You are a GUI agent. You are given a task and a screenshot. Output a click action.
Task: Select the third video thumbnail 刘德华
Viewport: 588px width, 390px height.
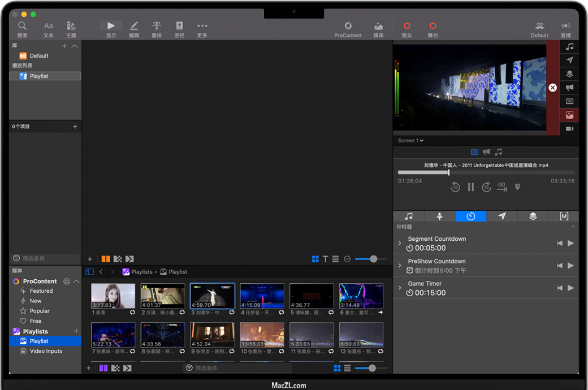pos(213,296)
